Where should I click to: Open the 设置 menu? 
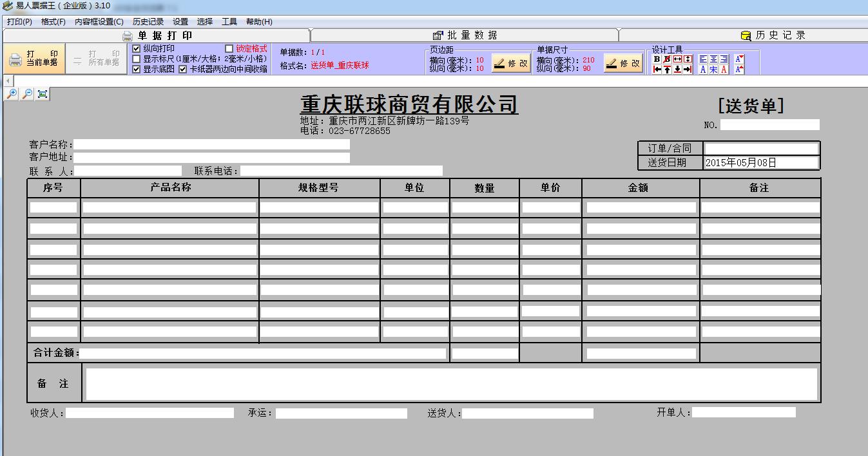[x=180, y=21]
